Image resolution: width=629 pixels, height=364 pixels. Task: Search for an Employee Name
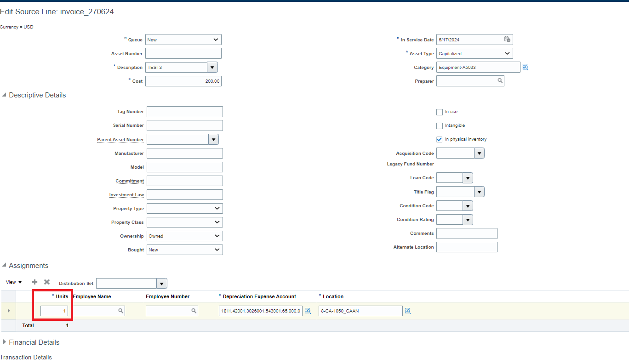[x=120, y=311]
